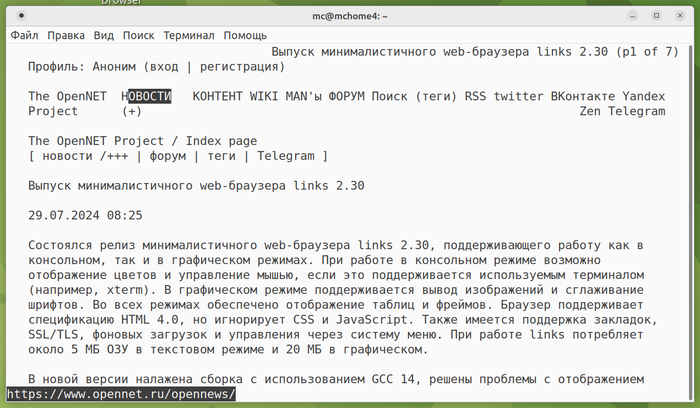This screenshot has width=700, height=408.
Task: Click the highlighted НОВОСТИ link
Action: click(x=146, y=96)
